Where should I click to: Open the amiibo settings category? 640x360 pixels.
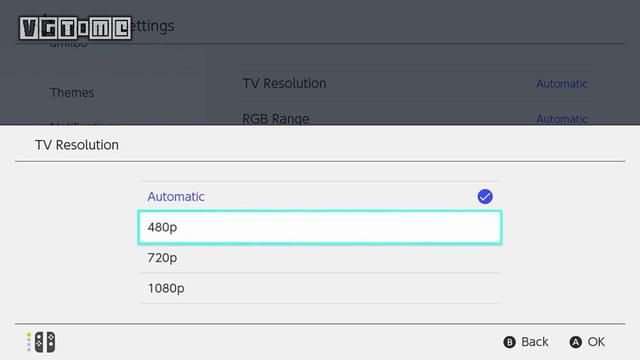(x=69, y=43)
